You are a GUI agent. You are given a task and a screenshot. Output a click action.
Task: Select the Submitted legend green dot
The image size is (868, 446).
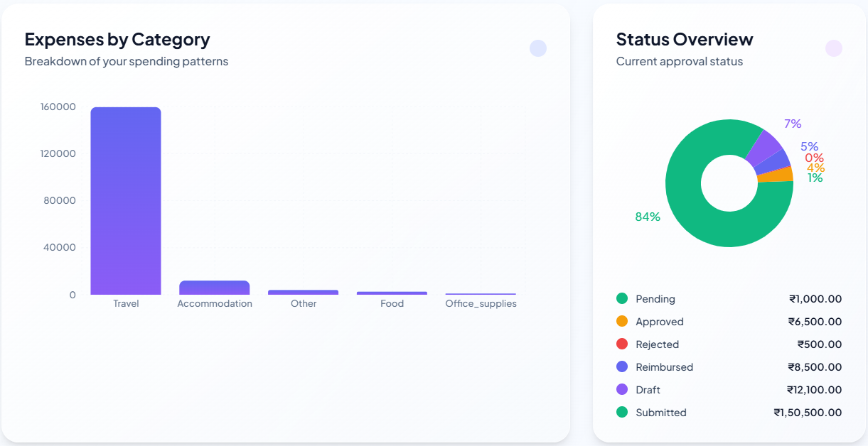pos(622,413)
